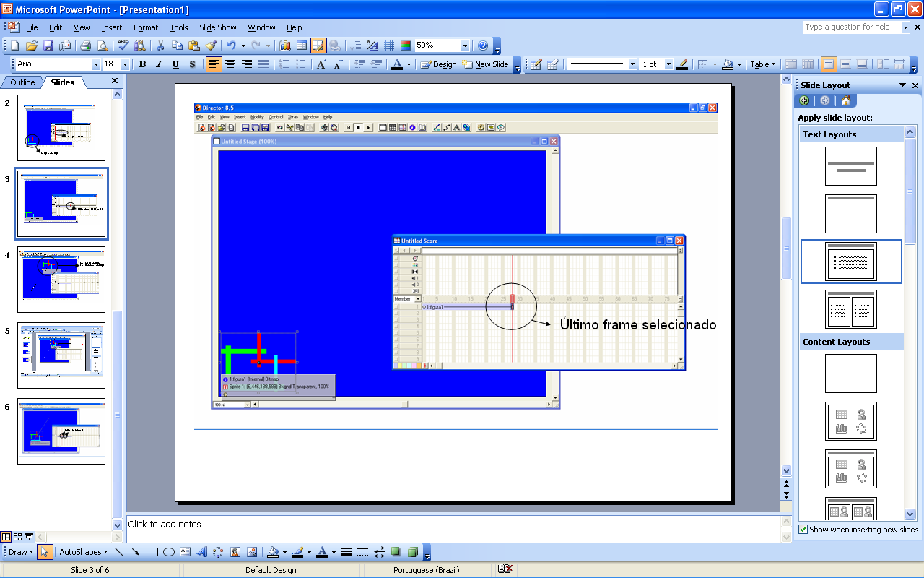Run the Spelling check

[x=123, y=46]
